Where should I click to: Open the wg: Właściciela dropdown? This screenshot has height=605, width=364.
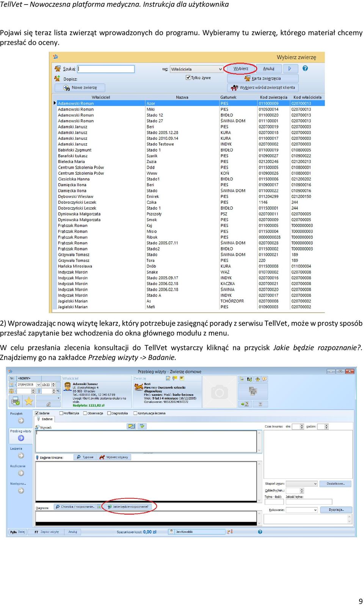click(196, 69)
